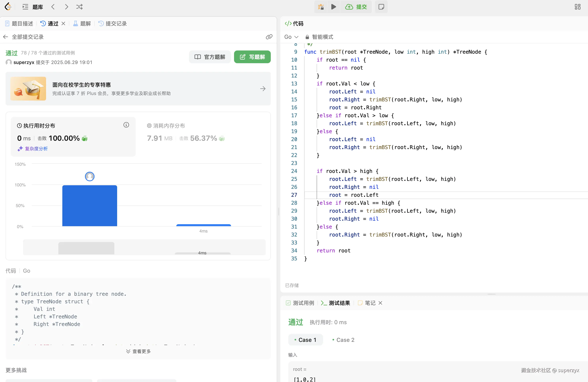
Task: Click the superzyx author name
Action: pyautogui.click(x=24, y=62)
